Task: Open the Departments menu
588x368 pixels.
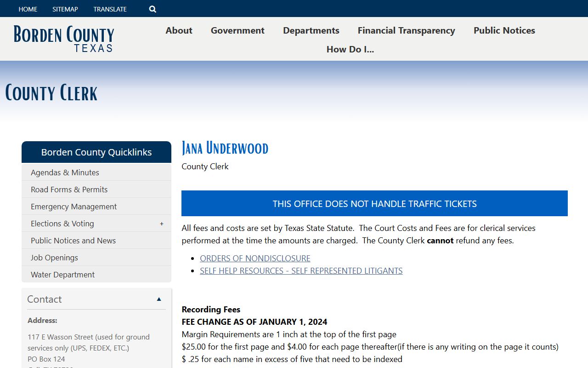Action: pyautogui.click(x=311, y=30)
